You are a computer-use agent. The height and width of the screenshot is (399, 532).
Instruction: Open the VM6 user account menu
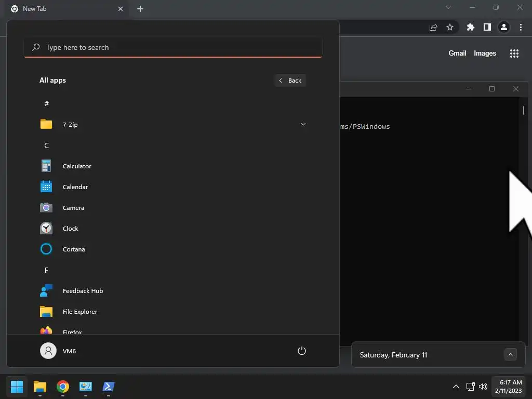[58, 351]
